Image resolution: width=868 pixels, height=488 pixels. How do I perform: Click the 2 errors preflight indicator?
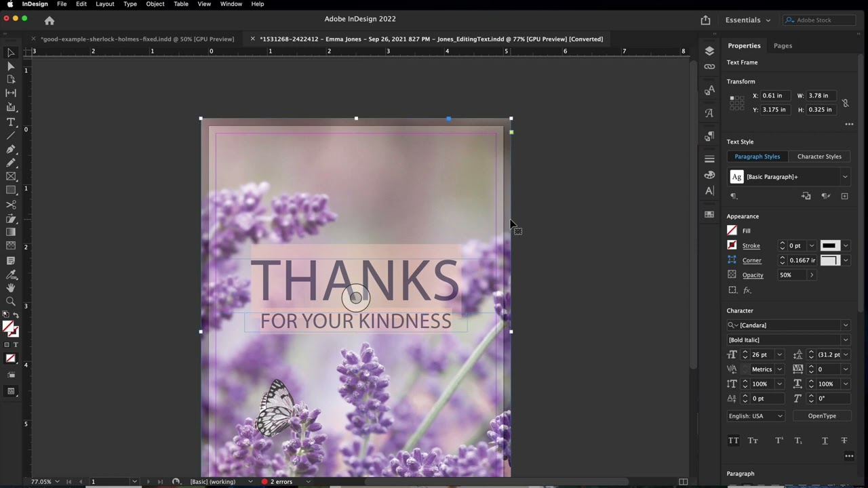[x=277, y=482]
